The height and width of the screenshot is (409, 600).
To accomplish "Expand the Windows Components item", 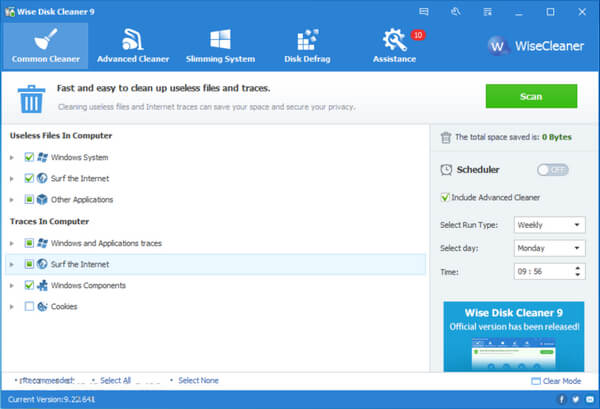I will (x=12, y=285).
